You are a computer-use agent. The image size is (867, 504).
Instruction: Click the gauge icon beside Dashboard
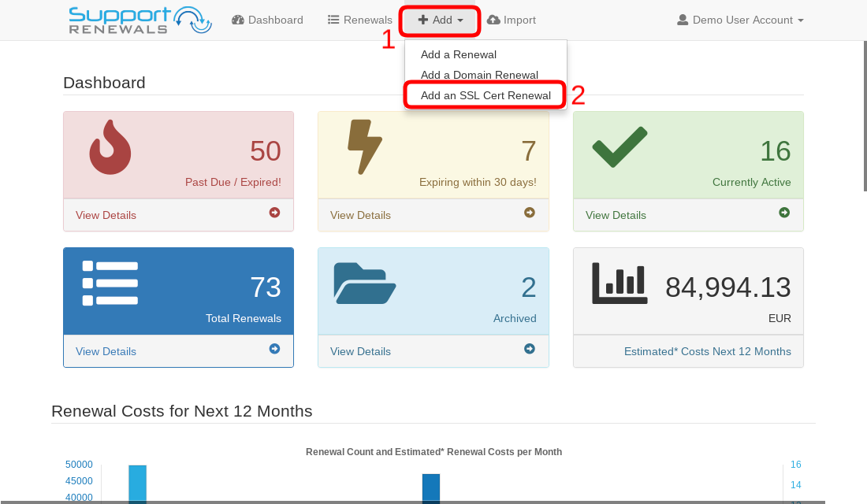point(238,20)
